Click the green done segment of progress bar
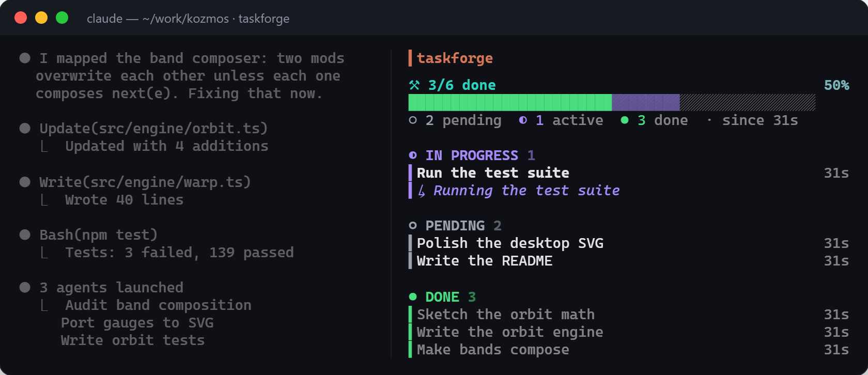868x375 pixels. [510, 102]
